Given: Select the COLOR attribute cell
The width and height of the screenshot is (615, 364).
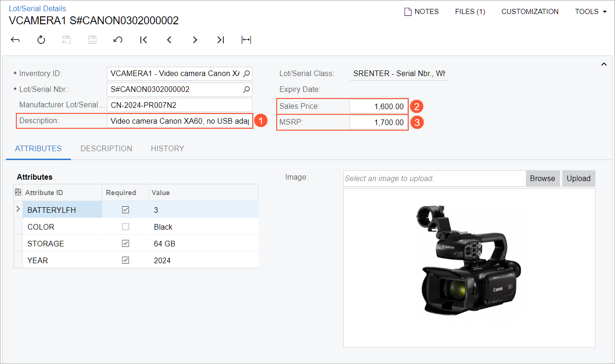Looking at the screenshot, I should [62, 227].
